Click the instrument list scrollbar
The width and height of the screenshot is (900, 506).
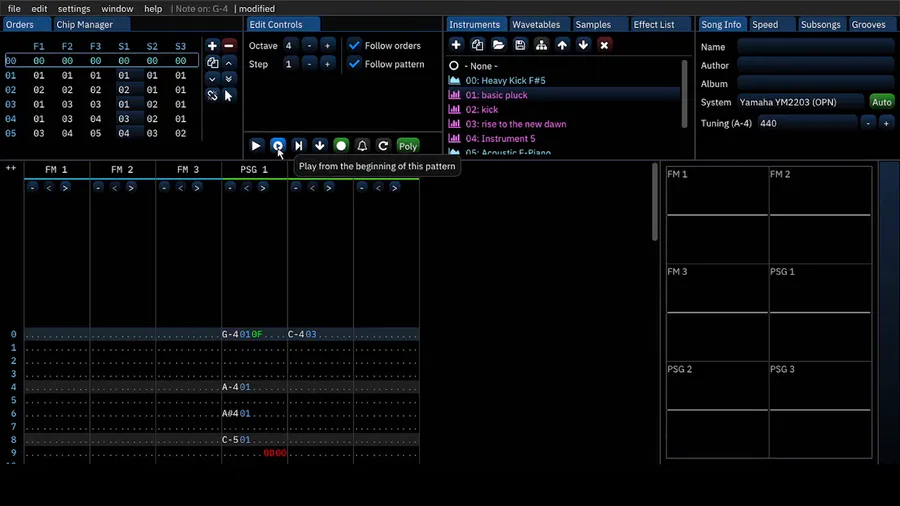(x=684, y=94)
